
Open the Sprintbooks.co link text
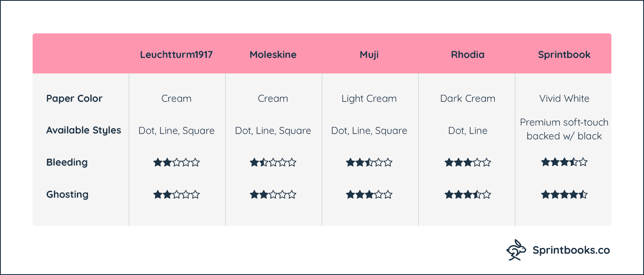(x=571, y=250)
